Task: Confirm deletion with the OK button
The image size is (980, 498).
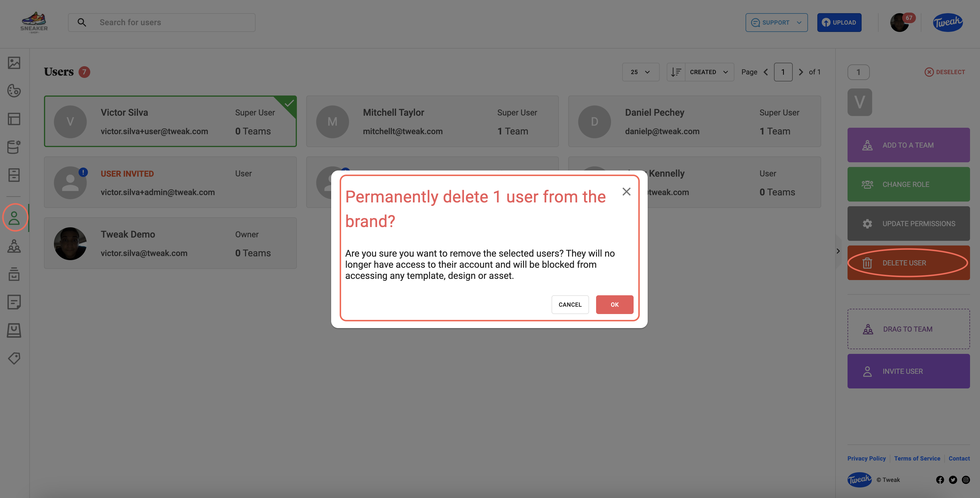Action: 614,304
